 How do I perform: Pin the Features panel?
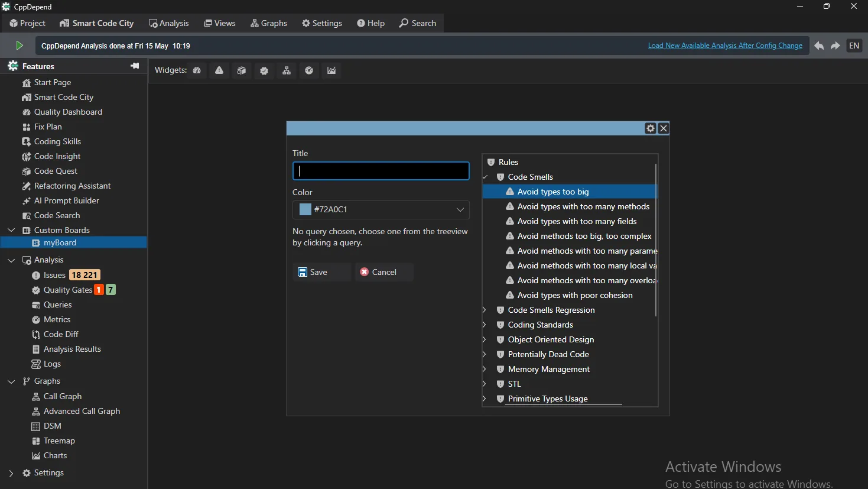tap(135, 66)
